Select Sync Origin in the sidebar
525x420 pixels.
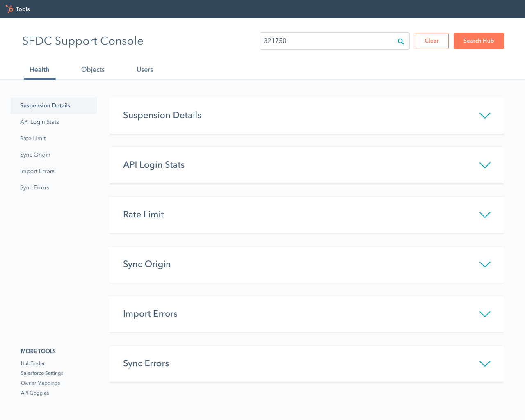(x=35, y=155)
